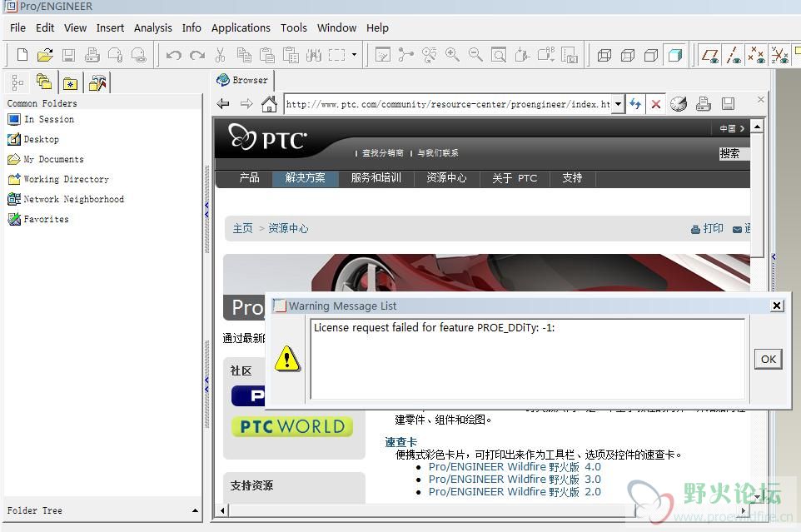Select Shading display style

tap(674, 55)
